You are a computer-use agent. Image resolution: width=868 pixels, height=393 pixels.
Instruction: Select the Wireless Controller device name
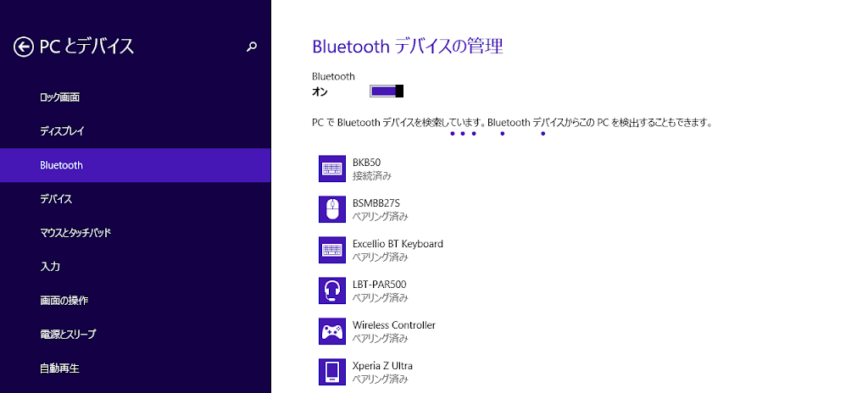(x=393, y=325)
